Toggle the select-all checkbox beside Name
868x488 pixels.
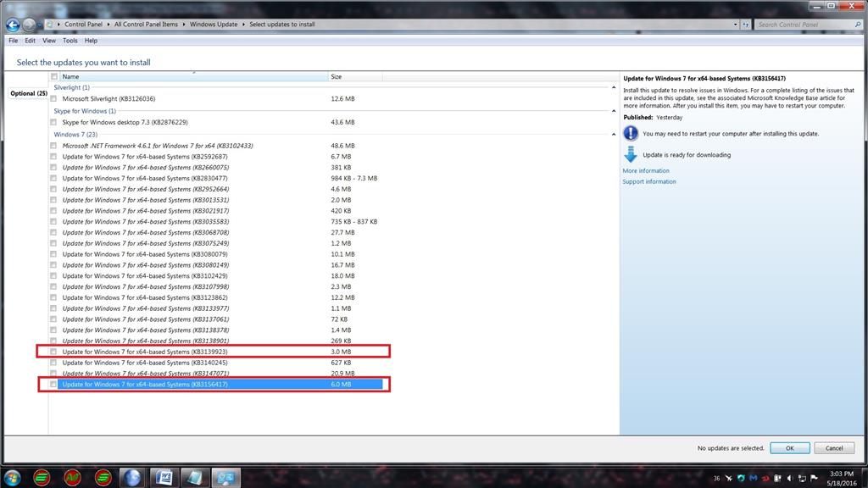pos(53,77)
